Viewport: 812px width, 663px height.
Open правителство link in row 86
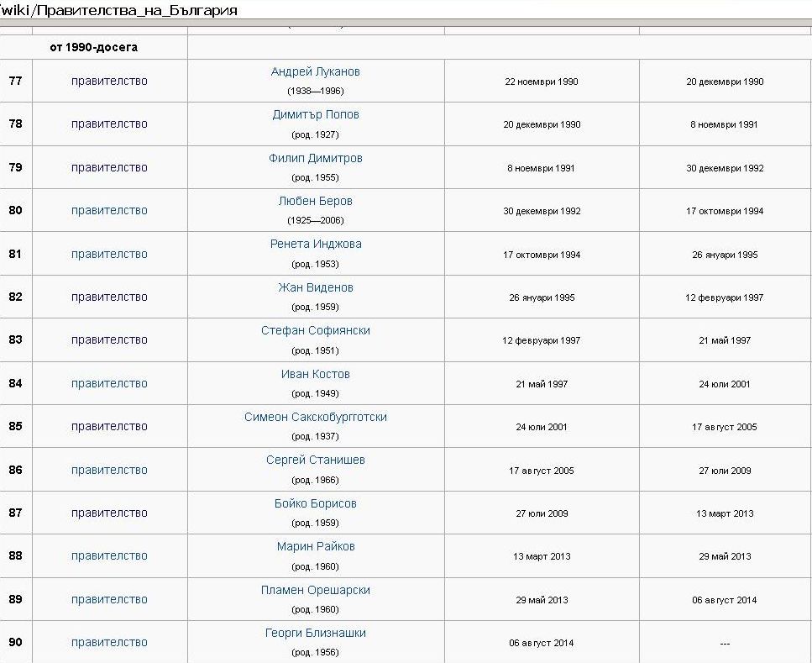[109, 471]
